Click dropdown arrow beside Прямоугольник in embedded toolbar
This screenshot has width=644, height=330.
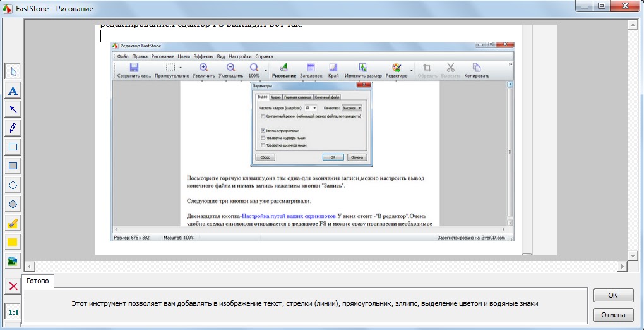coord(181,68)
